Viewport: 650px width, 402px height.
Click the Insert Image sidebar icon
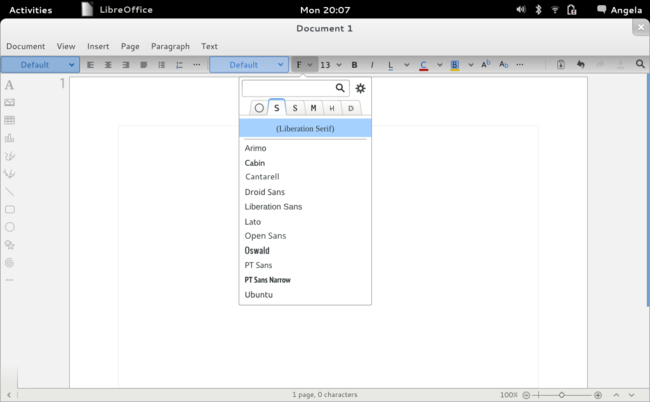click(10, 102)
